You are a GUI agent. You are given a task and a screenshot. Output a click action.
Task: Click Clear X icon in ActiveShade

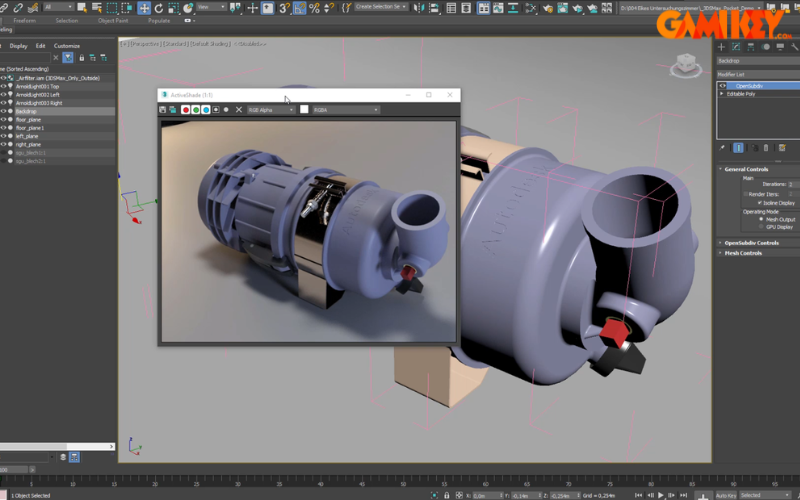239,110
